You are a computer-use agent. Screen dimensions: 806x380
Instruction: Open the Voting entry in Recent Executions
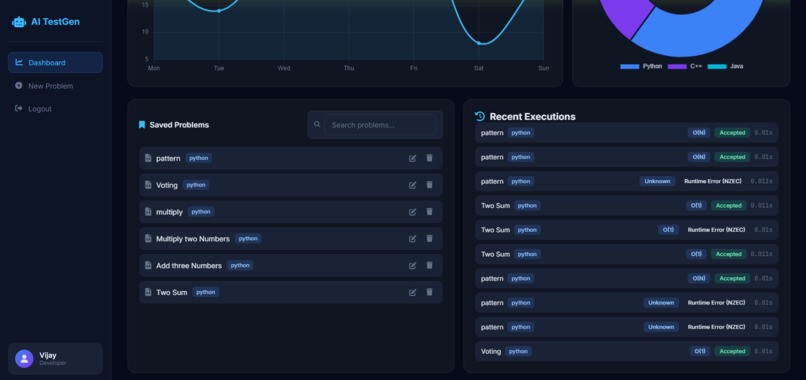tap(627, 351)
